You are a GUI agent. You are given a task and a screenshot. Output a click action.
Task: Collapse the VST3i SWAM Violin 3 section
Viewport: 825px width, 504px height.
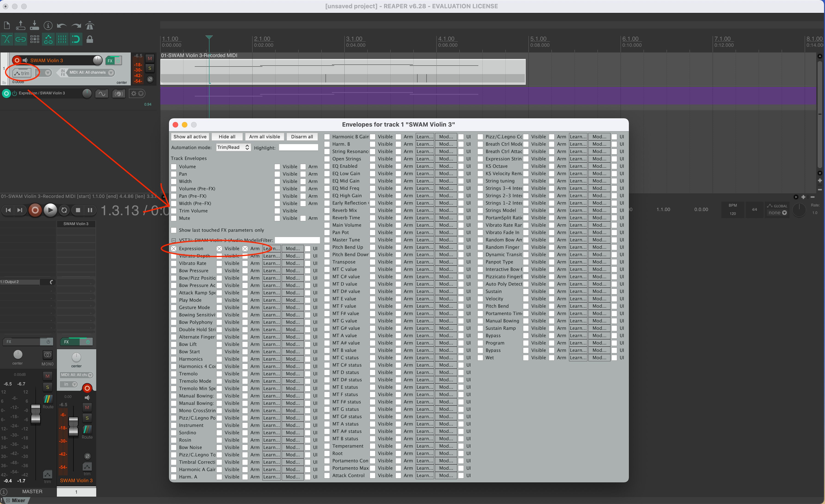point(173,240)
